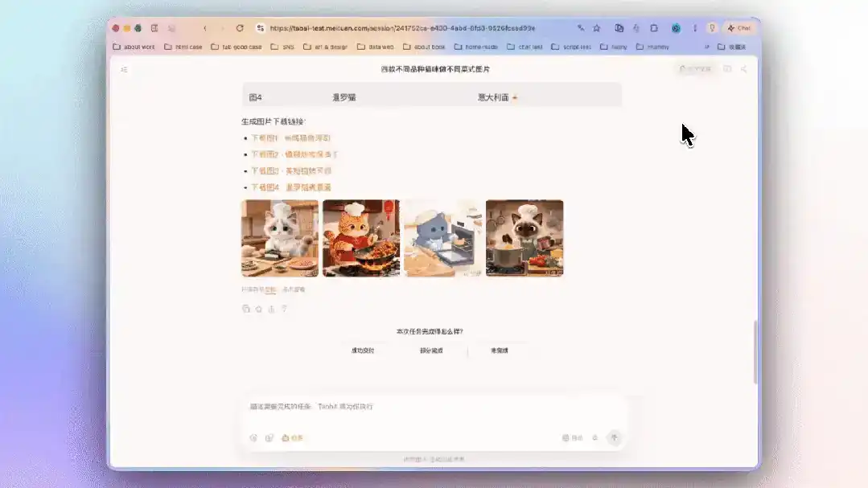Image resolution: width=868 pixels, height=488 pixels.
Task: Select 成功交付 feedback option
Action: tap(363, 351)
